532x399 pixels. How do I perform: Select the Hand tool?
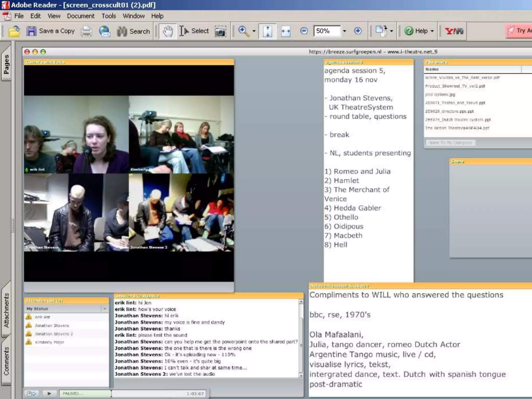coord(168,31)
